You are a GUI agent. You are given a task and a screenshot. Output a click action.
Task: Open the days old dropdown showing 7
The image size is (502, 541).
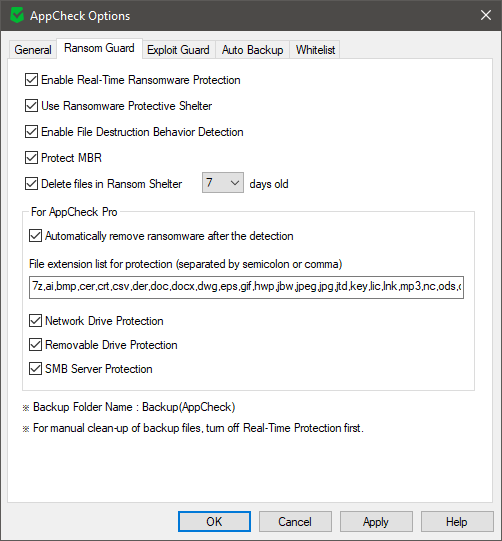point(223,183)
